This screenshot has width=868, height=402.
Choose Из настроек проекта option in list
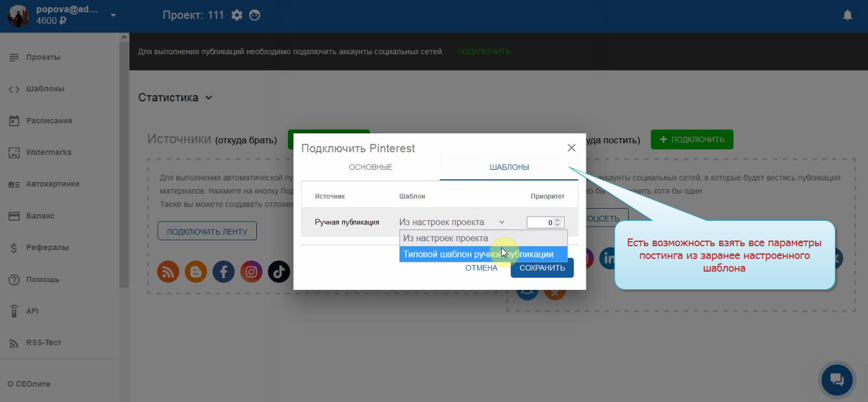[x=483, y=238]
